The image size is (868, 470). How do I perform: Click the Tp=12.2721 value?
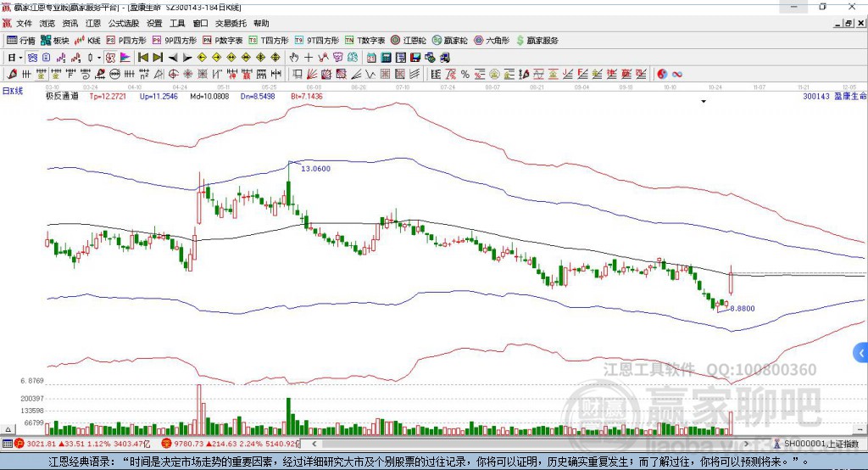pos(108,96)
